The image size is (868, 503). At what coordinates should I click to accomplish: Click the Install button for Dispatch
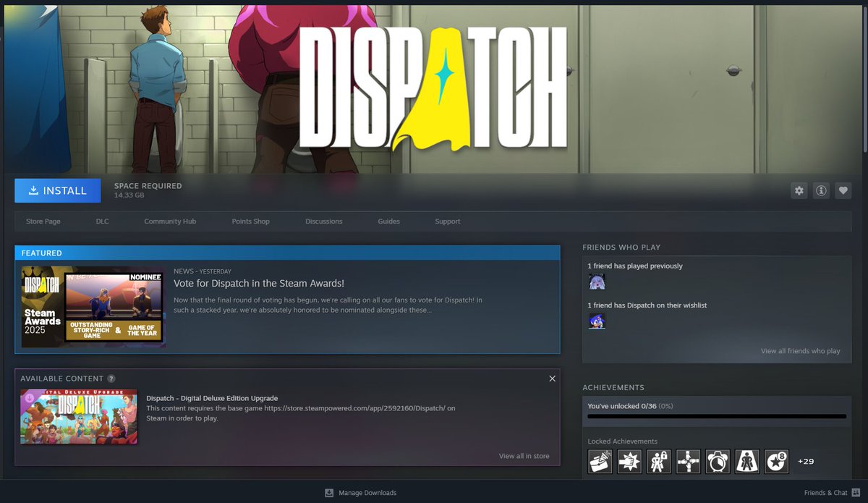57,190
